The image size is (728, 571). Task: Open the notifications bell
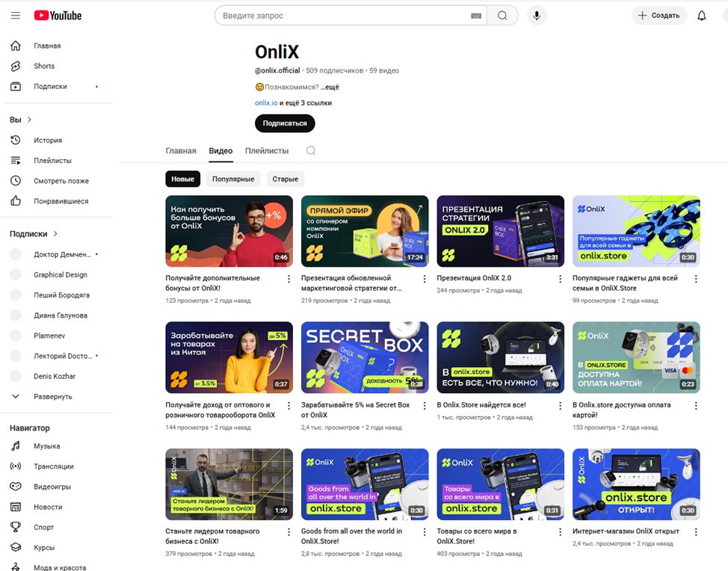[701, 16]
